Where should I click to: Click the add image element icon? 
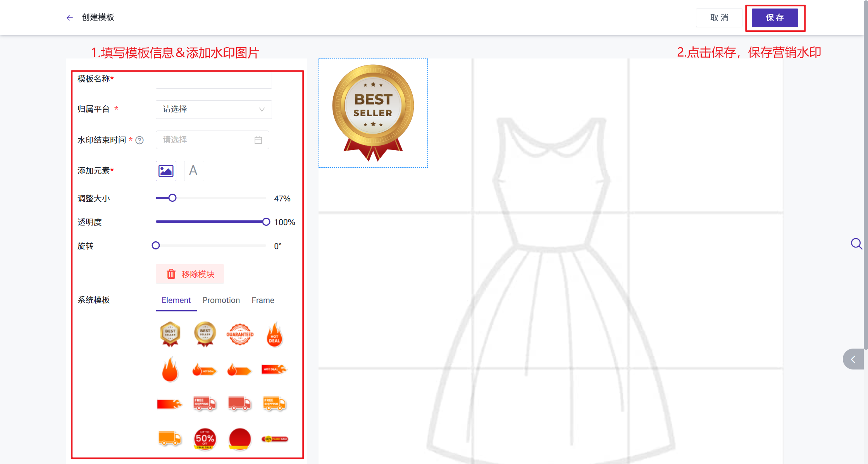point(166,171)
